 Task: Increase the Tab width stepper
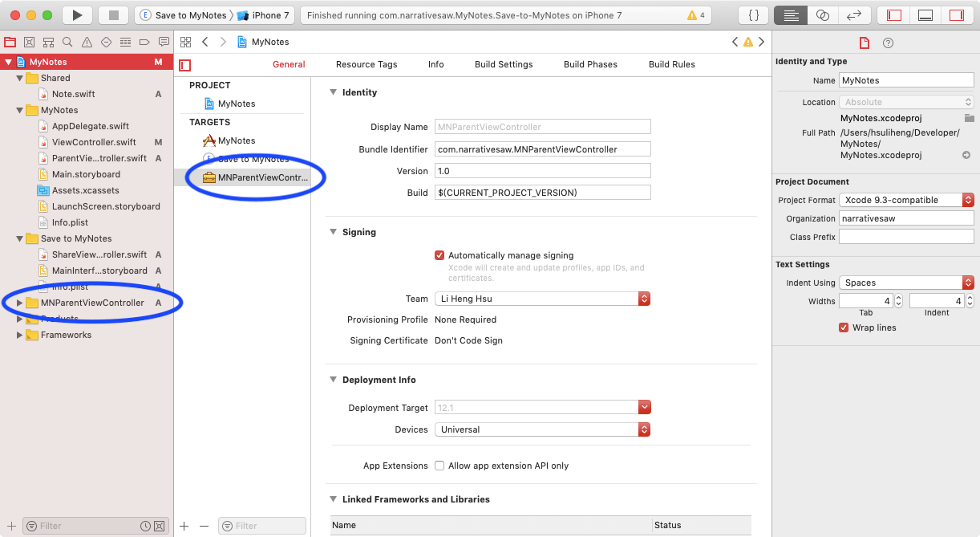[898, 298]
